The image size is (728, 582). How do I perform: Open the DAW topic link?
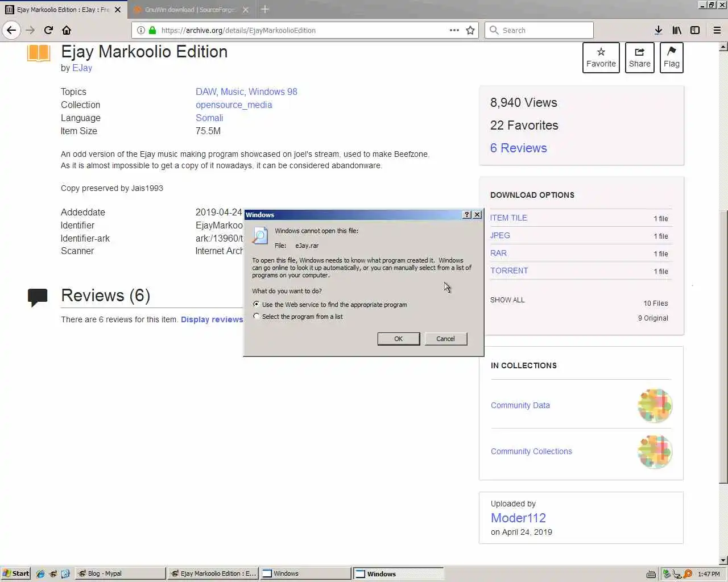click(206, 92)
